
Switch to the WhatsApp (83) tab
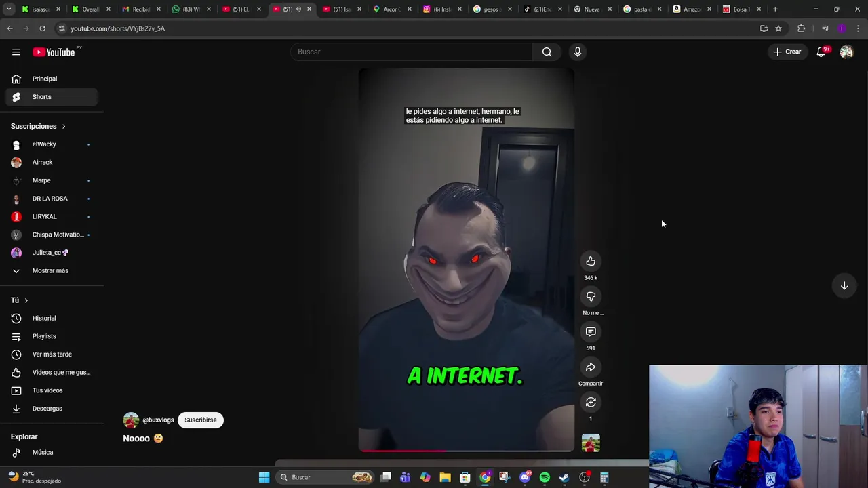(191, 9)
